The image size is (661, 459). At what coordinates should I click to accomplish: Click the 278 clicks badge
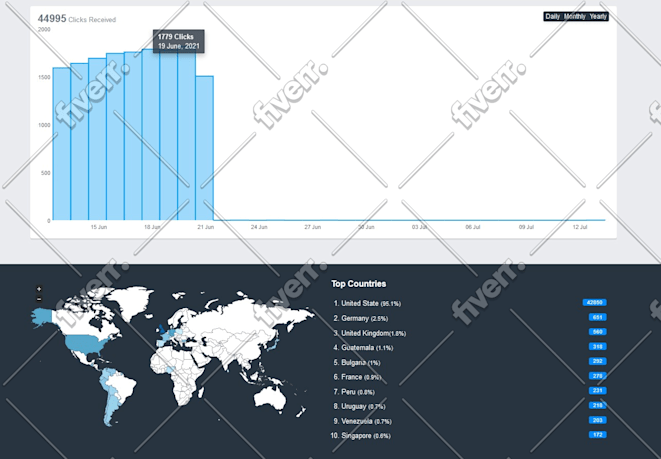click(x=598, y=376)
